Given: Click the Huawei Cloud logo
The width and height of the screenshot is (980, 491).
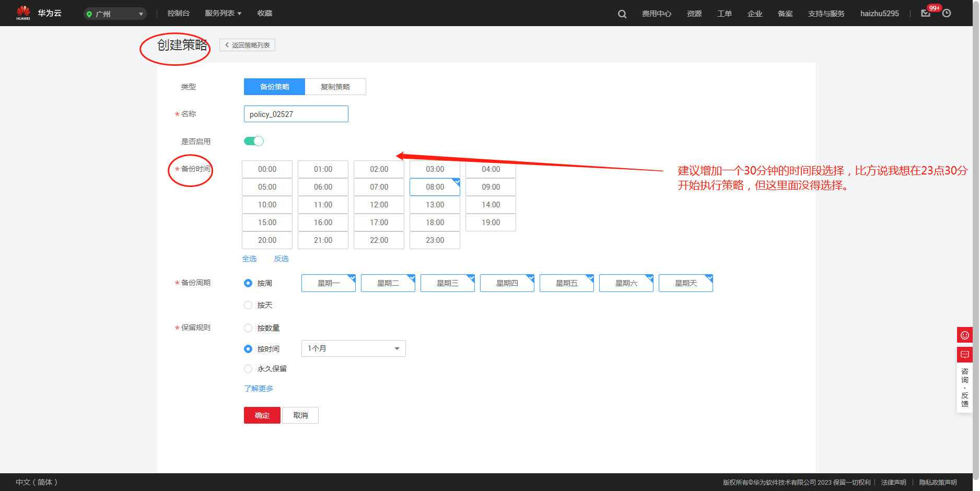Looking at the screenshot, I should coord(39,13).
